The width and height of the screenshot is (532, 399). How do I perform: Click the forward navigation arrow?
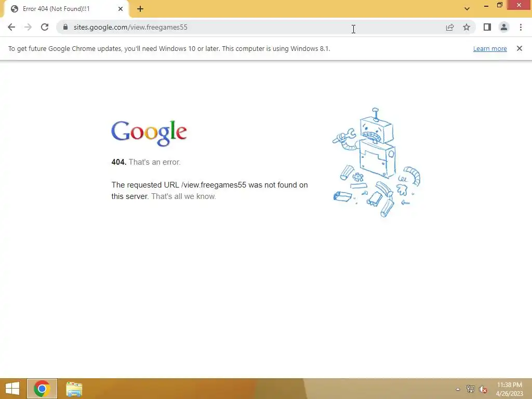[28, 27]
